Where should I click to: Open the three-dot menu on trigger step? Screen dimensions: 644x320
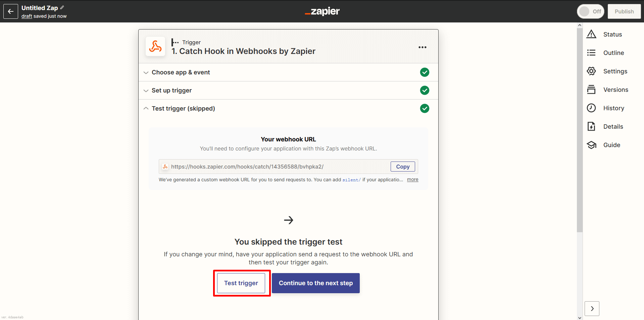point(422,47)
